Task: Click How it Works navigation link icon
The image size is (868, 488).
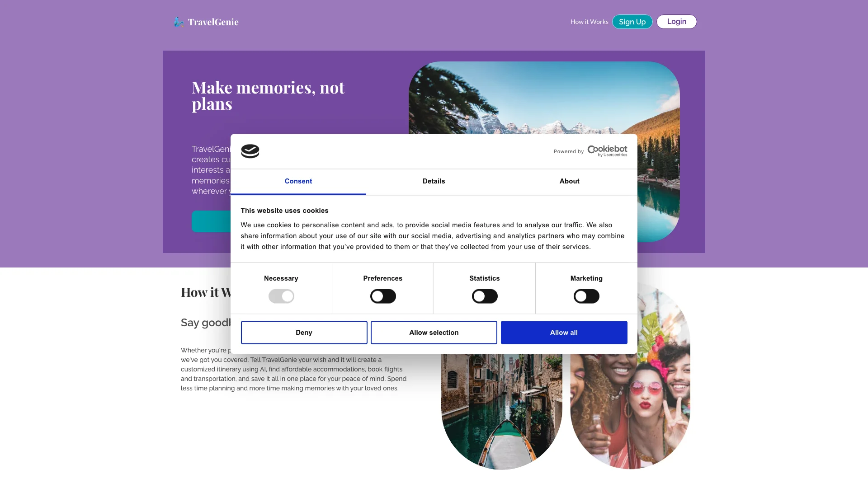Action: [589, 21]
